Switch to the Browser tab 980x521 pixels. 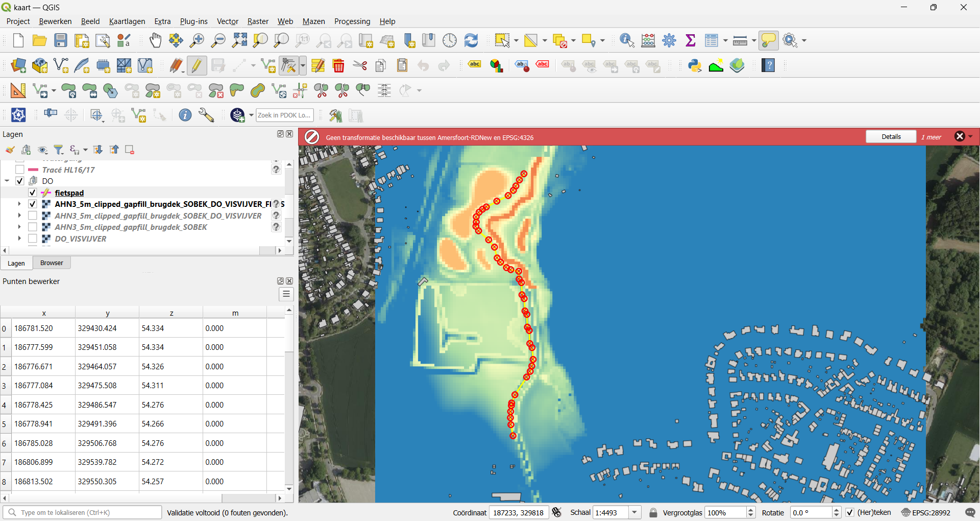pyautogui.click(x=52, y=263)
